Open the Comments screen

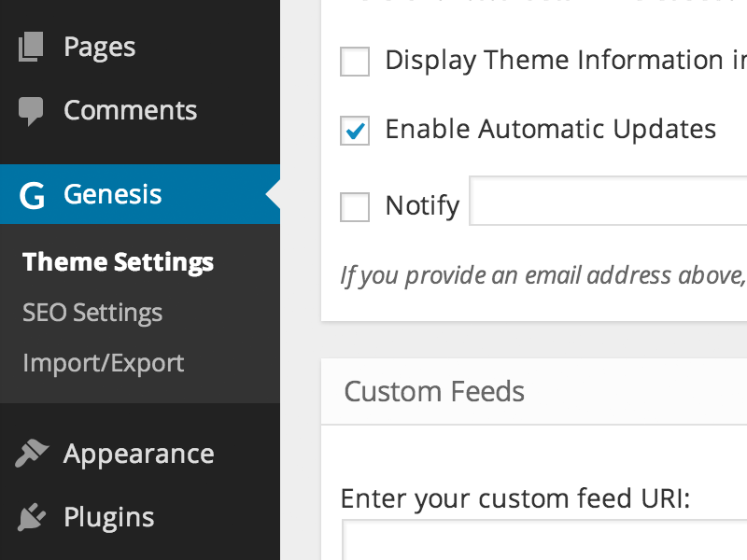coord(130,109)
